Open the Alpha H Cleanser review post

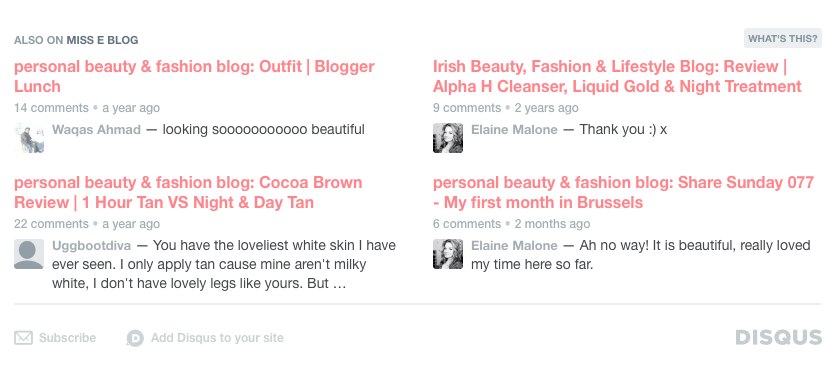coord(617,76)
